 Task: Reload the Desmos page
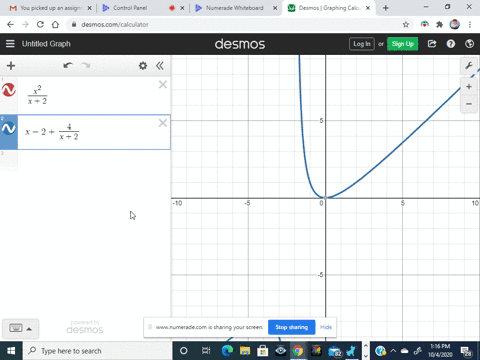[x=40, y=25]
